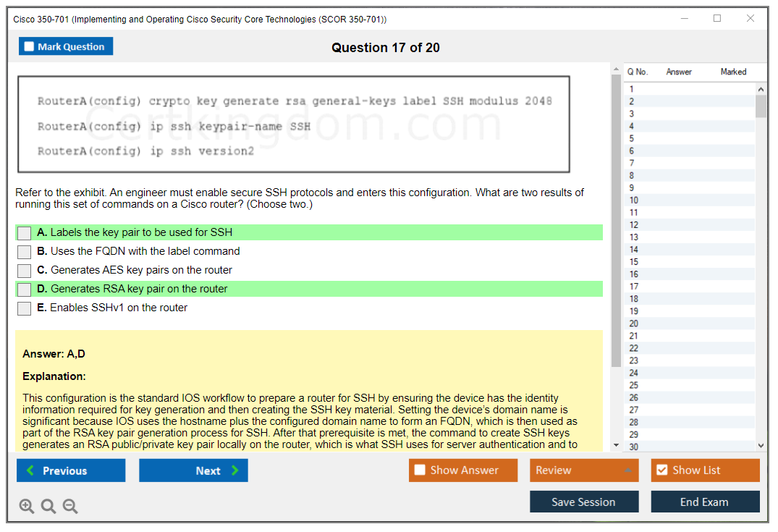Close the exam window

(750, 19)
